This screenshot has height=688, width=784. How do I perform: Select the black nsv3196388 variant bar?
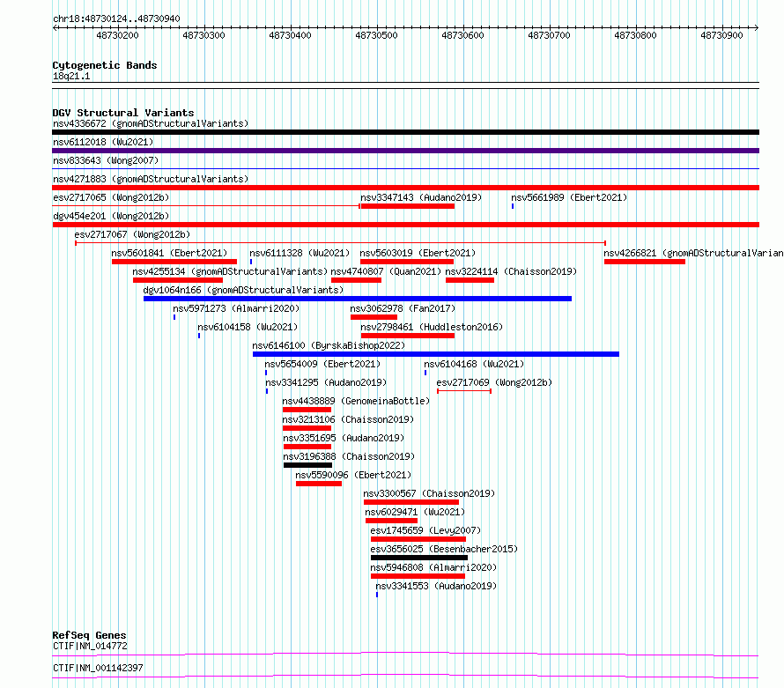click(x=307, y=465)
